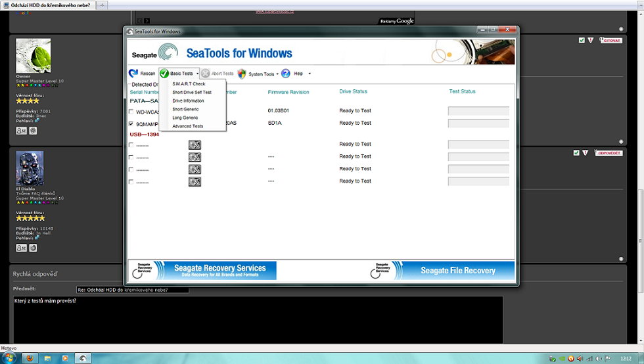This screenshot has width=644, height=364.
Task: Open the Help dropdown arrow
Action: [x=310, y=74]
